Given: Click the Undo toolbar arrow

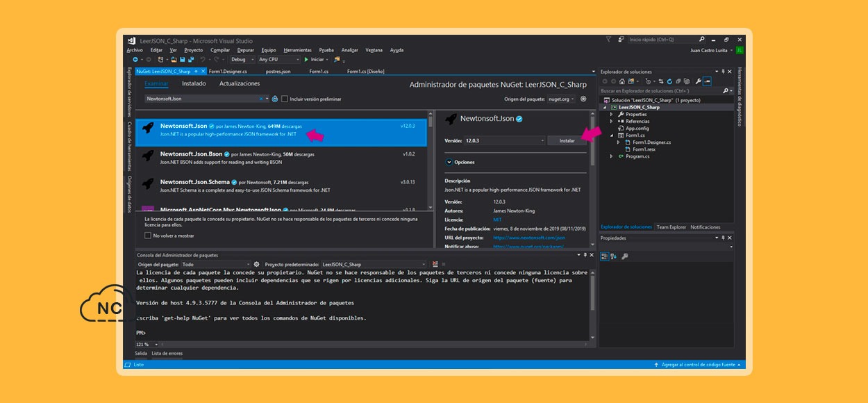Looking at the screenshot, I should (x=203, y=60).
